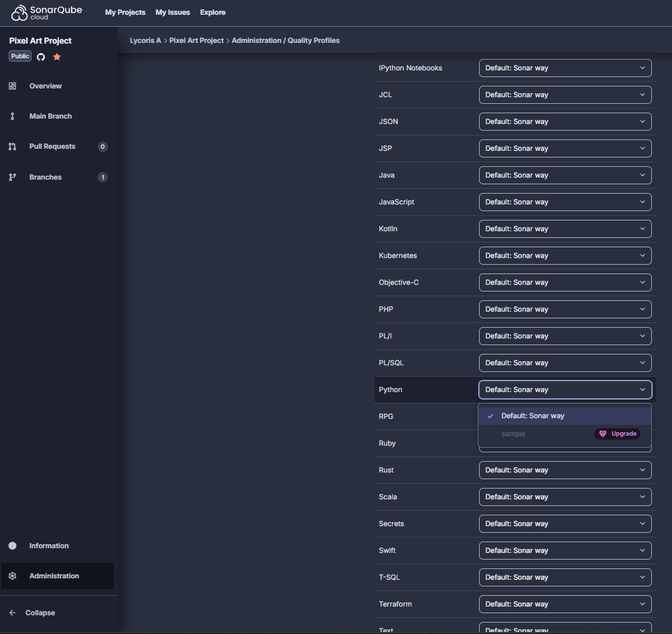Open the JavaScript profile dropdown
Viewport: 672px width, 634px height.
(x=565, y=202)
